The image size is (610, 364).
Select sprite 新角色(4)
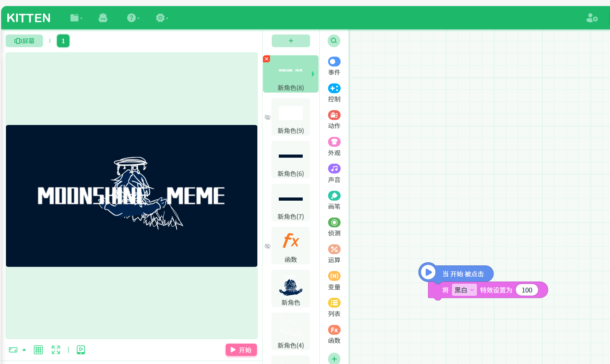[x=291, y=332]
